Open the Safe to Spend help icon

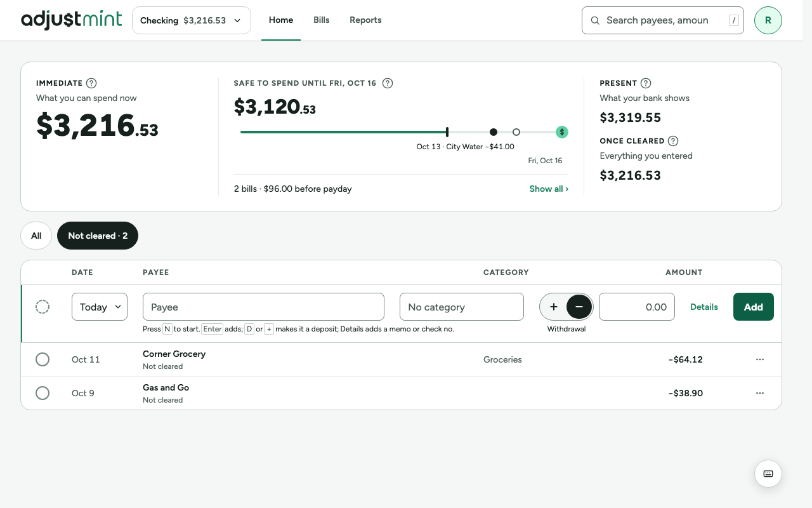[388, 83]
